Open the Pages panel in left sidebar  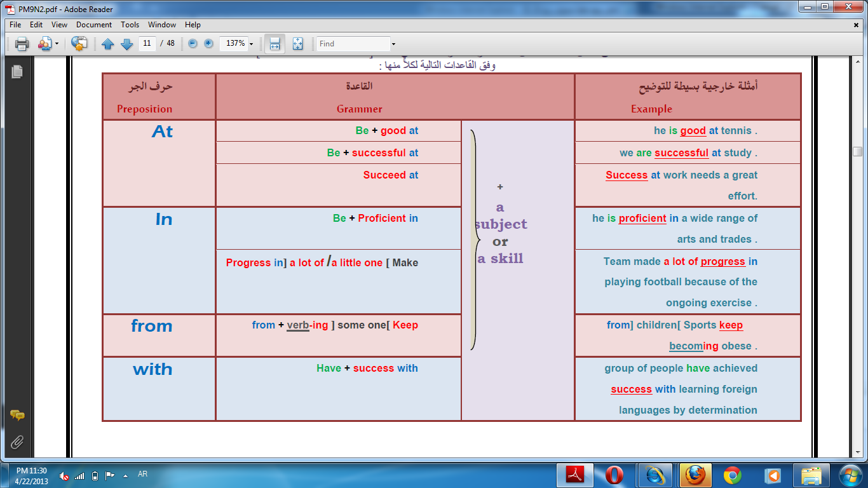point(17,72)
